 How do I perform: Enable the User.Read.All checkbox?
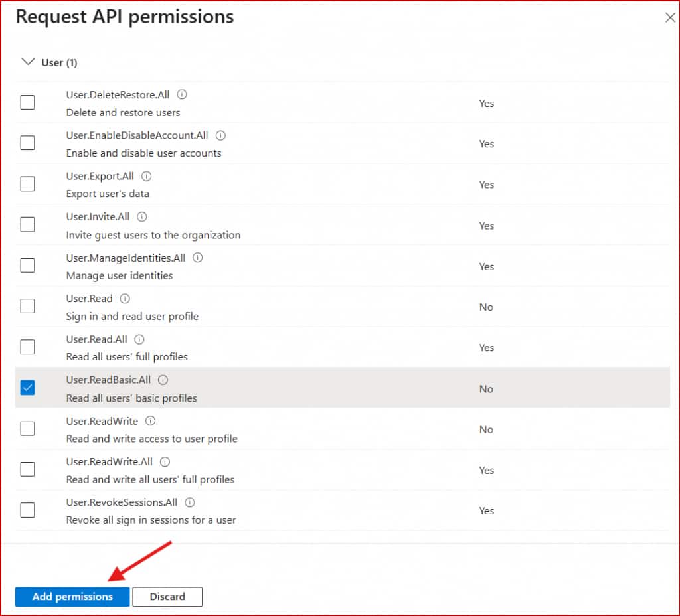click(27, 347)
